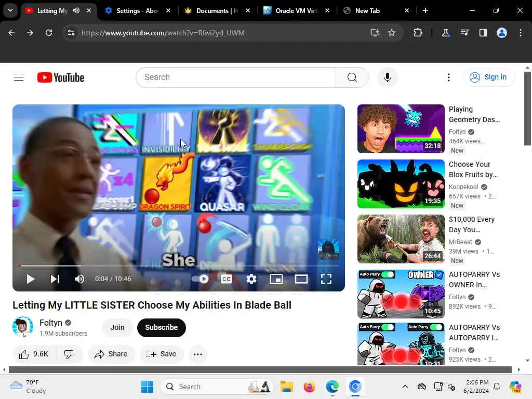Click the search magnifier button

point(352,77)
